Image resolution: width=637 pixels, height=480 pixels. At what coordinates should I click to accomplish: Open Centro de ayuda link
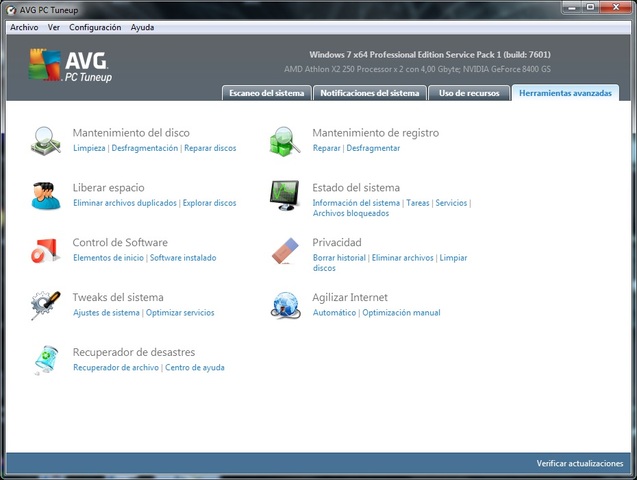[x=195, y=368]
